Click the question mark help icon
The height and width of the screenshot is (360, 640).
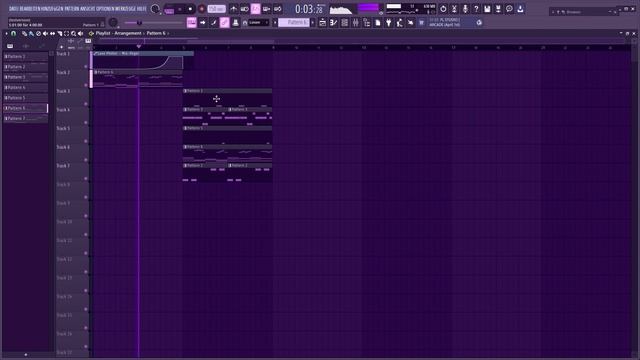[x=476, y=9]
